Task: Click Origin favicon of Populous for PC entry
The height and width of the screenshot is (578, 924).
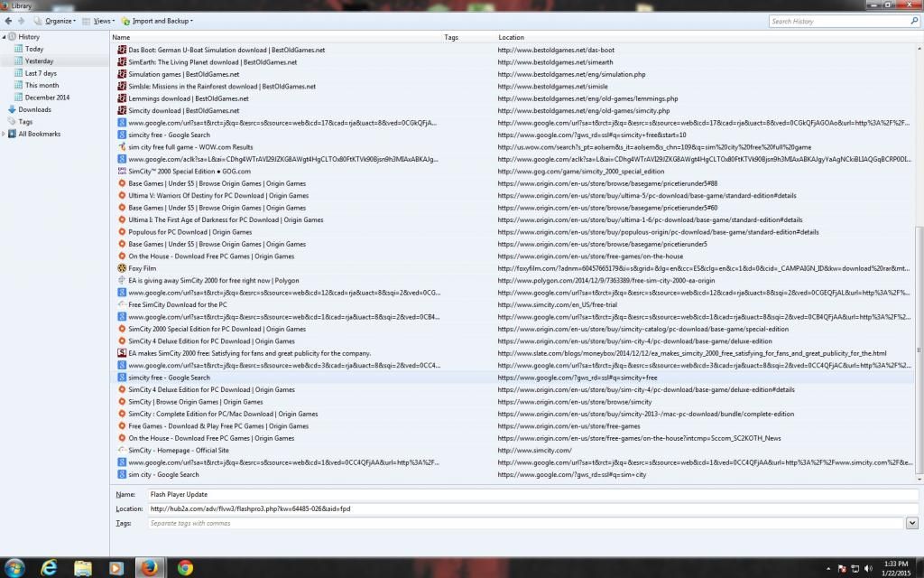Action: pos(122,232)
